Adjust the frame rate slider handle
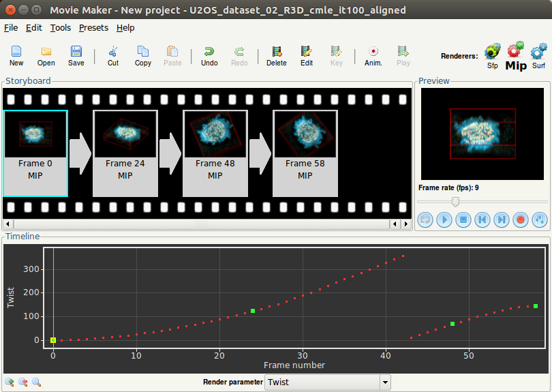This screenshot has width=552, height=392. click(x=455, y=201)
